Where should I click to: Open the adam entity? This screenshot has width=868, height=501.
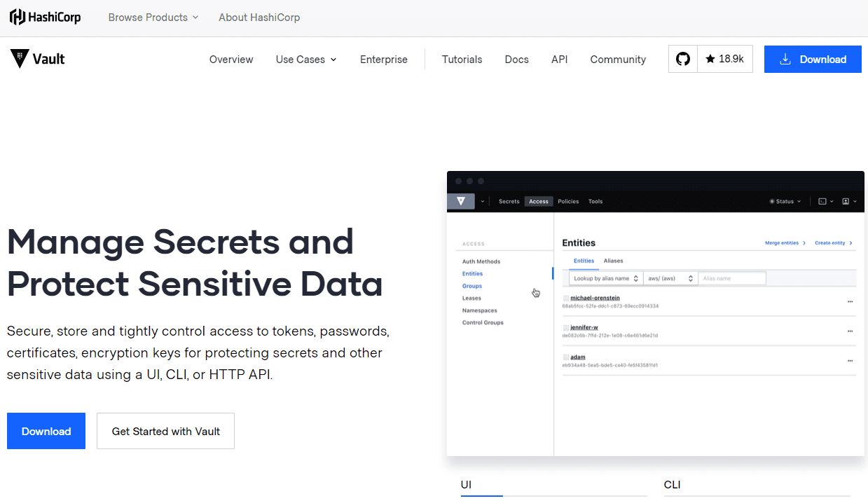click(x=577, y=357)
